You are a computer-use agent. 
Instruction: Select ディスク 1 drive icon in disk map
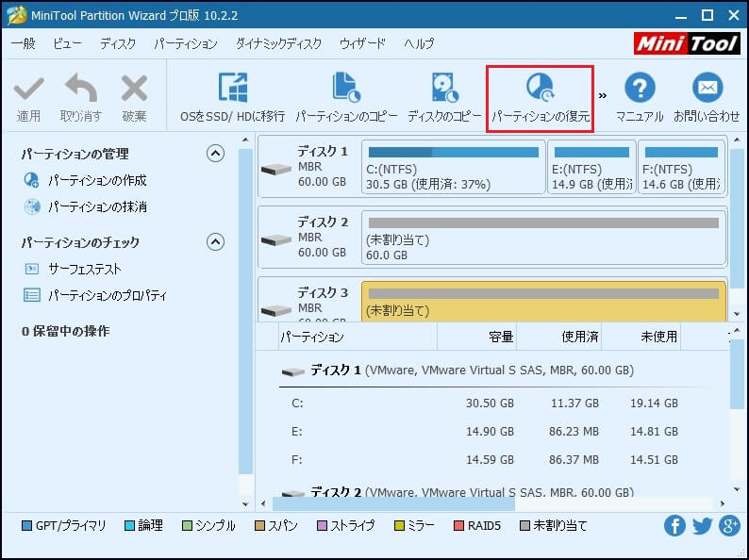276,169
